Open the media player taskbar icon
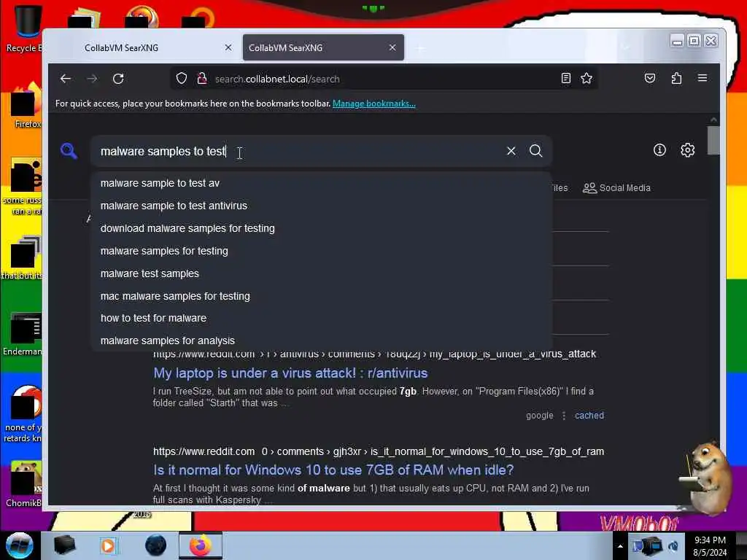The image size is (747, 560). pyautogui.click(x=108, y=545)
